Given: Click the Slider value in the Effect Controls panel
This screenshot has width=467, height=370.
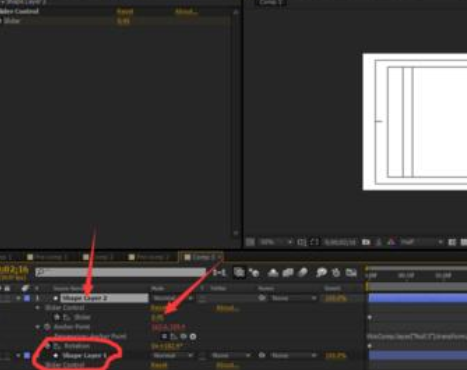Looking at the screenshot, I should [x=123, y=21].
